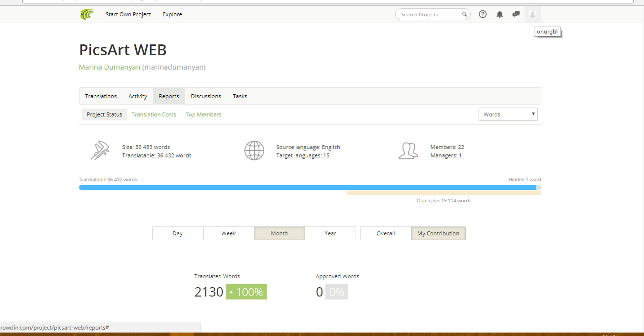Click the '(marinadumanyan)' username text
The width and height of the screenshot is (644, 336).
174,67
